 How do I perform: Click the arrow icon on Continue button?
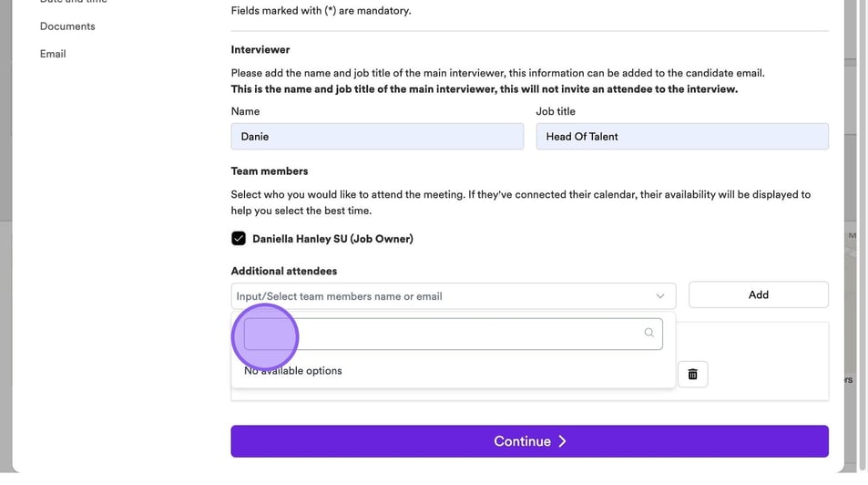562,441
